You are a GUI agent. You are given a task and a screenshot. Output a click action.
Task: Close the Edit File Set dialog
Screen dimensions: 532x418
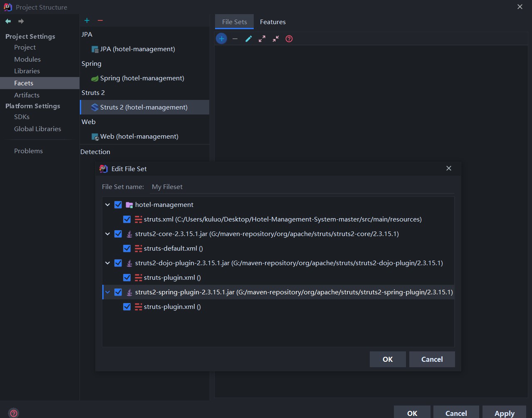pos(448,168)
